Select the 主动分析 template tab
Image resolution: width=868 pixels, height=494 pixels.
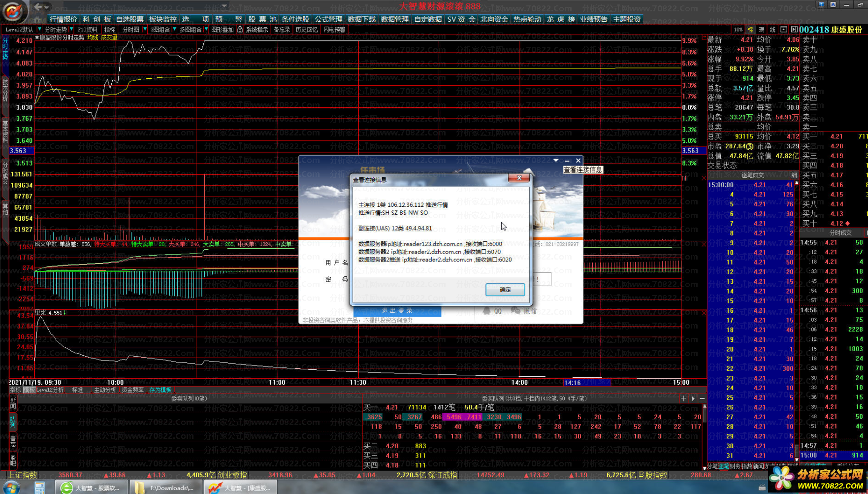[x=105, y=390]
